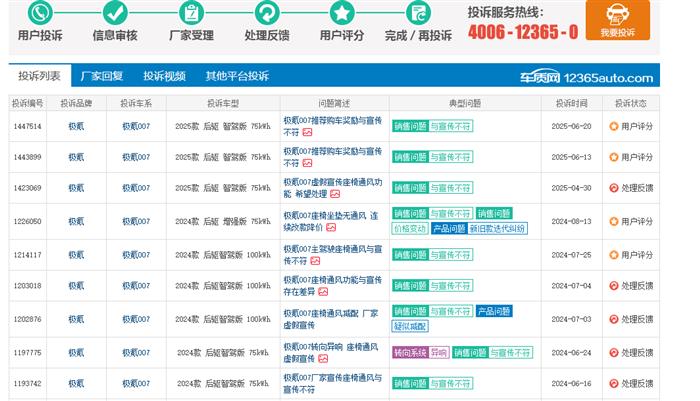The image size is (700, 401).
Task: Open the 其他平台投诉 tab
Action: tap(237, 76)
